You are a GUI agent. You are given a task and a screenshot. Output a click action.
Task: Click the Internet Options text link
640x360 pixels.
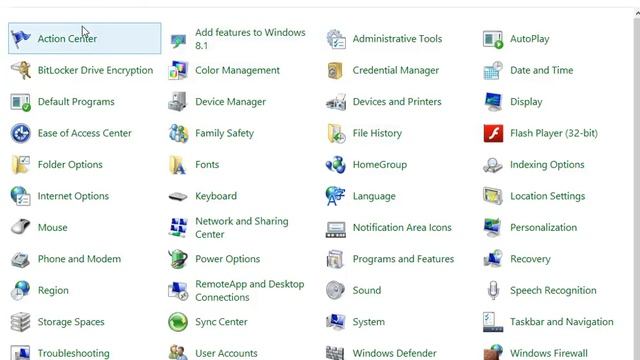pos(73,196)
